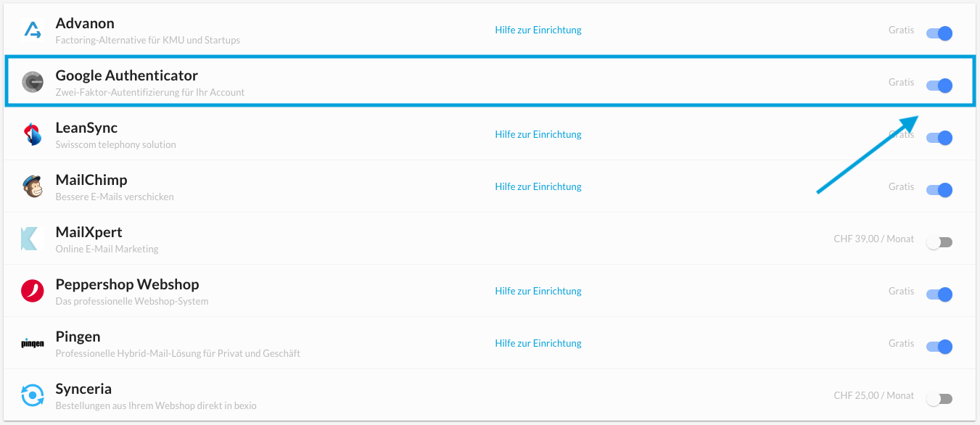Screen dimensions: 980x425
Task: Click the Peppershop Webshop red icon
Action: (33, 291)
